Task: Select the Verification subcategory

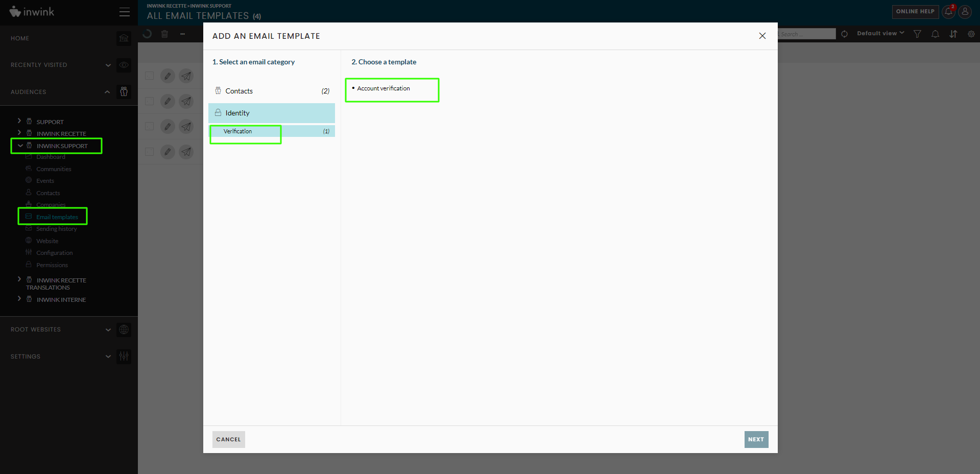Action: point(238,131)
